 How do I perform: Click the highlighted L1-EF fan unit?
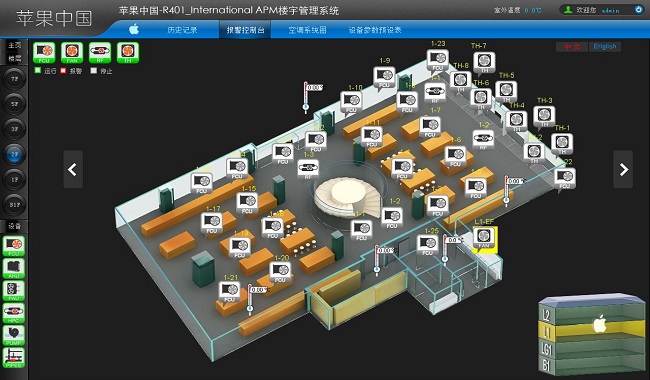(484, 239)
